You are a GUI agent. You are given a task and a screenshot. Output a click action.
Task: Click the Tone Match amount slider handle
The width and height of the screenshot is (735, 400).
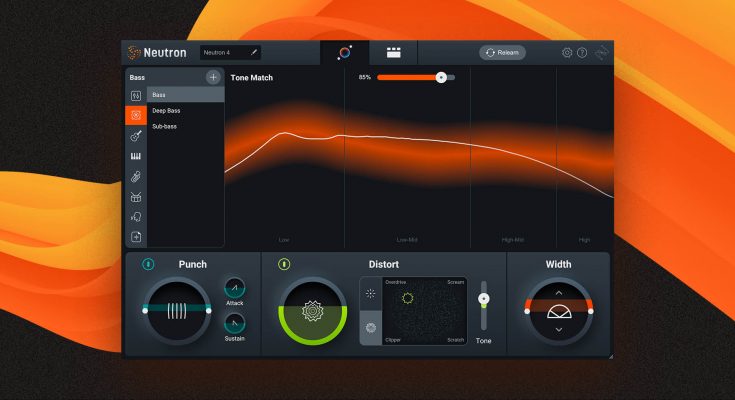pos(441,77)
